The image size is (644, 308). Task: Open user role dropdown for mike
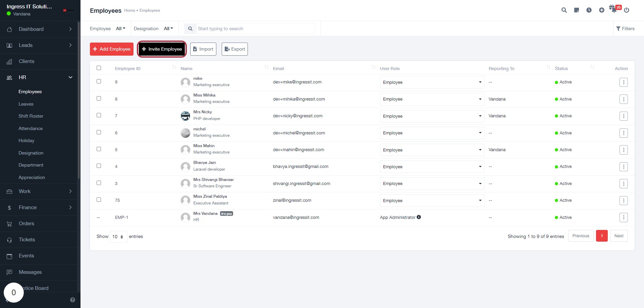pyautogui.click(x=432, y=82)
